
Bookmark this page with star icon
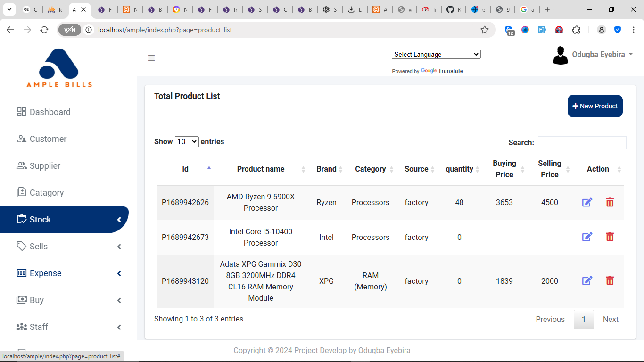click(485, 30)
